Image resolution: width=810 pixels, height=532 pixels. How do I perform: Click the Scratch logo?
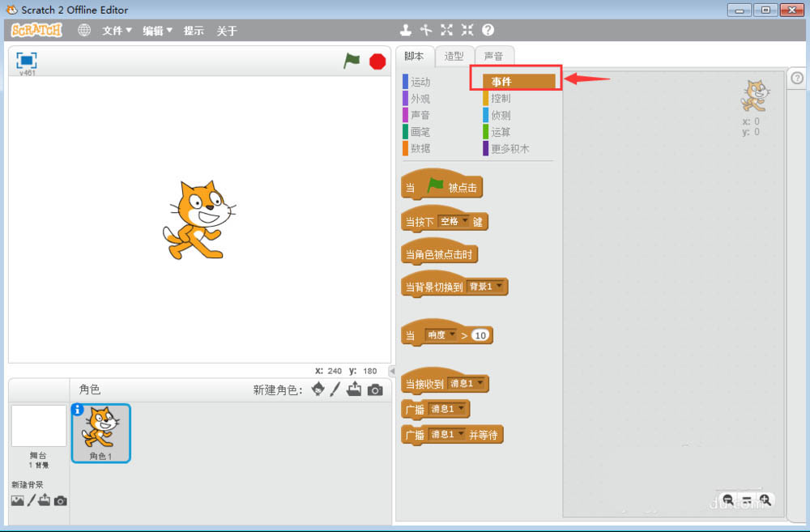(36, 30)
